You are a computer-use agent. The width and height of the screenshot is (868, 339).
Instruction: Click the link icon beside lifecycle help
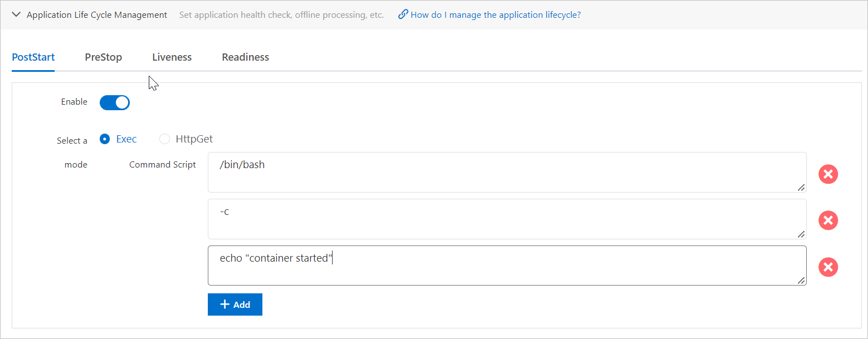click(403, 14)
